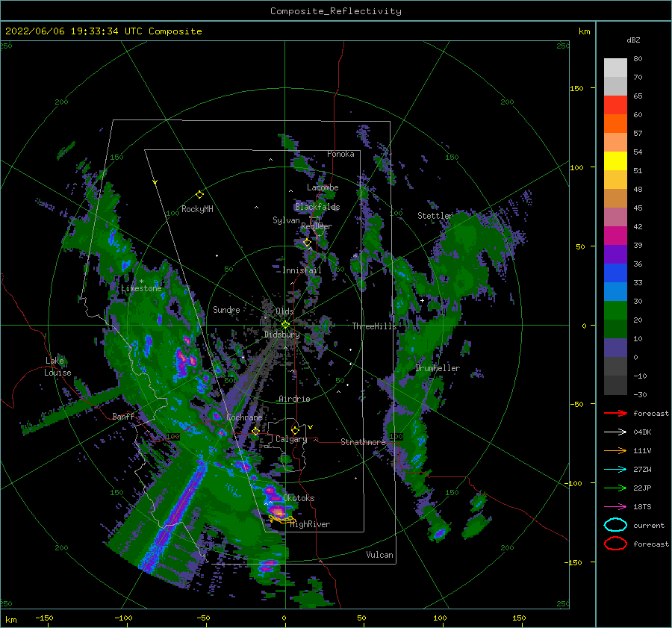The width and height of the screenshot is (672, 628).
Task: Click the Ponoka city label
Action: click(x=340, y=154)
